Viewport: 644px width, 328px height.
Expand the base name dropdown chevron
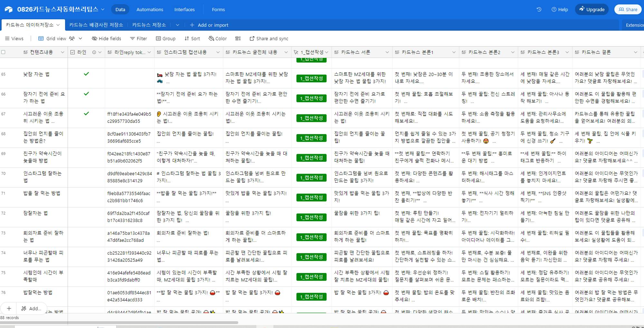pos(103,10)
